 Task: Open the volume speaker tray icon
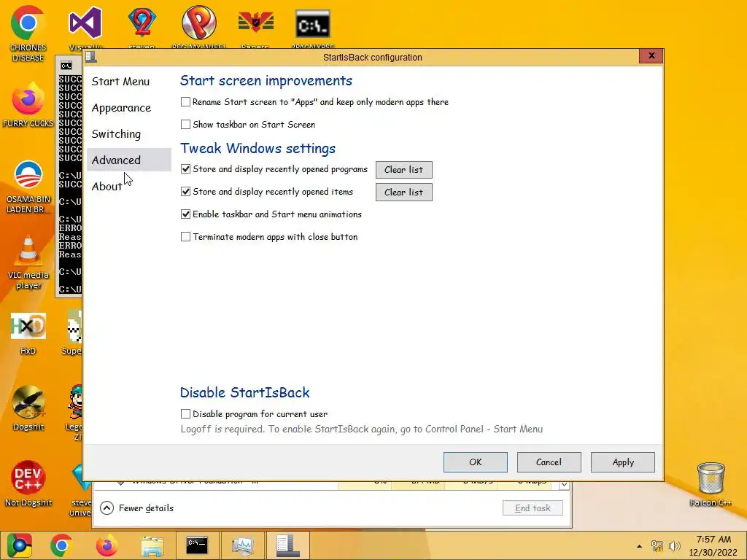[674, 546]
